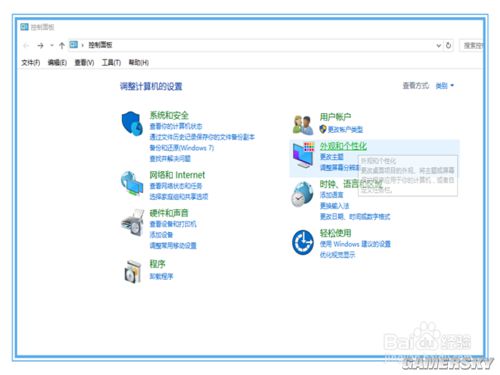Click the file history backup link
This screenshot has width=500, height=375.
[202, 137]
